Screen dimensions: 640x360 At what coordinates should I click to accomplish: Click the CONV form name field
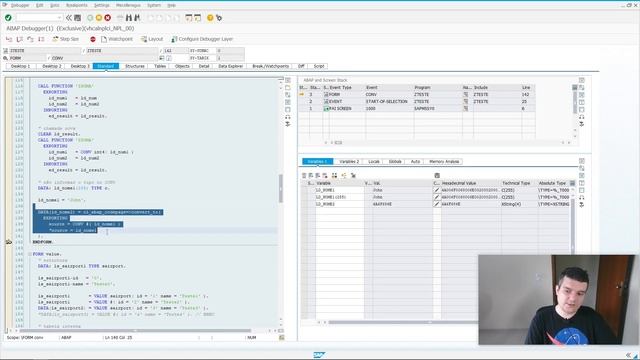[x=103, y=58]
